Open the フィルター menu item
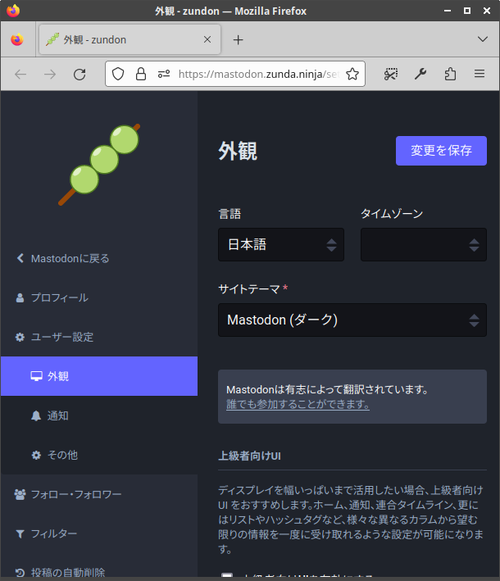500x581 pixels. 99,534
